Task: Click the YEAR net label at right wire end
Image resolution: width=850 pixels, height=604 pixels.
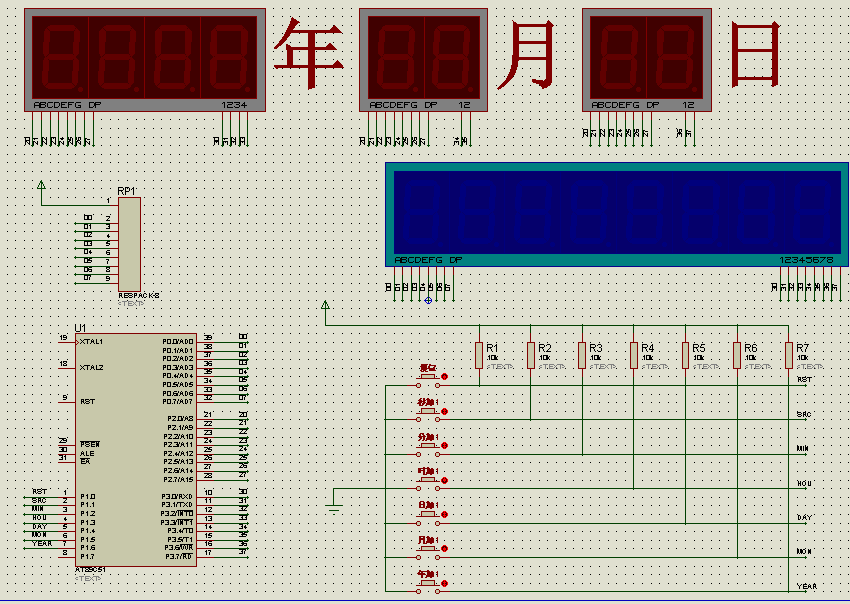Action: pyautogui.click(x=807, y=586)
